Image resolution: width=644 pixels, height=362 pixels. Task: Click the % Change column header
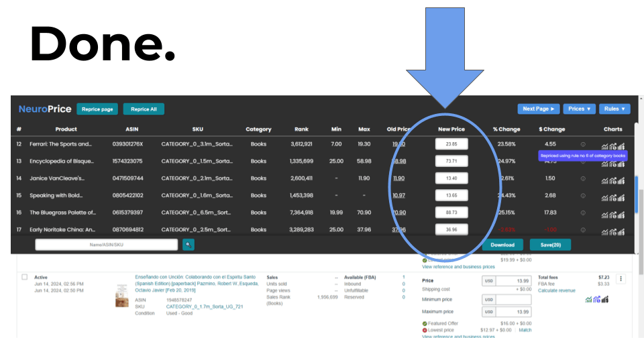tap(506, 129)
